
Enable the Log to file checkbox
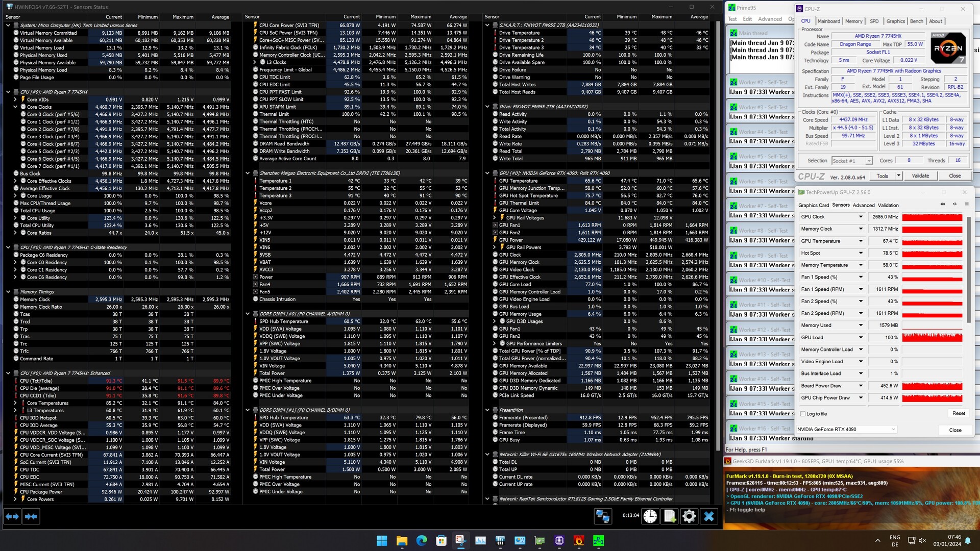pyautogui.click(x=803, y=414)
